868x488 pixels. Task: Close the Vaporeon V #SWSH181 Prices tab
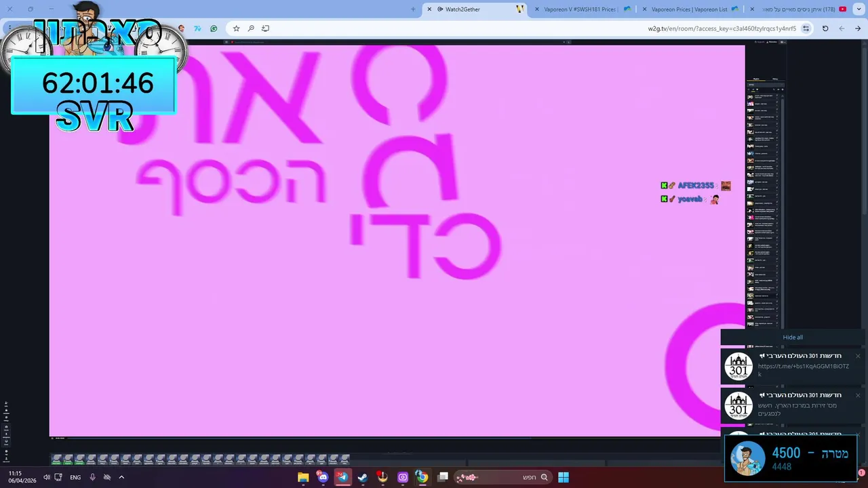point(537,9)
